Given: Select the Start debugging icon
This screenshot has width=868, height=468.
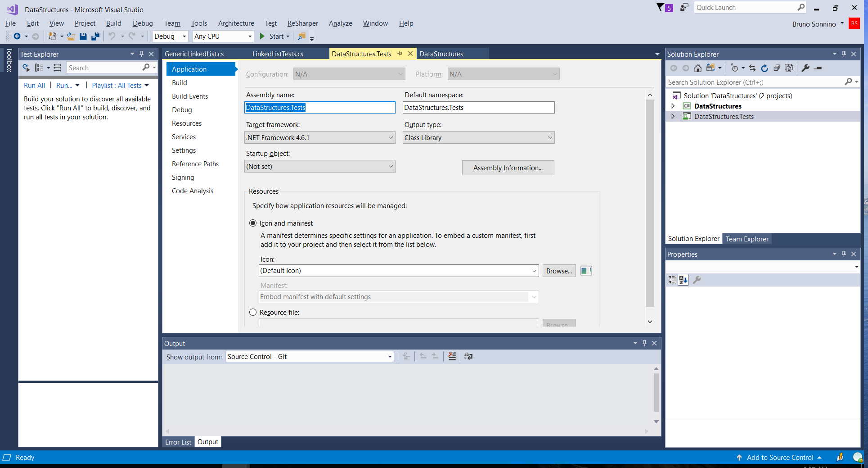Looking at the screenshot, I should tap(263, 36).
